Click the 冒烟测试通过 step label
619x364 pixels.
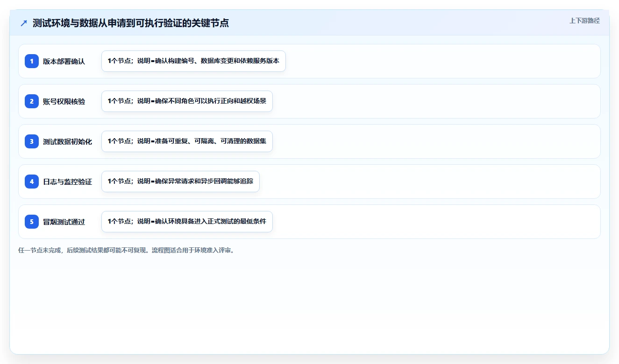tap(64, 222)
